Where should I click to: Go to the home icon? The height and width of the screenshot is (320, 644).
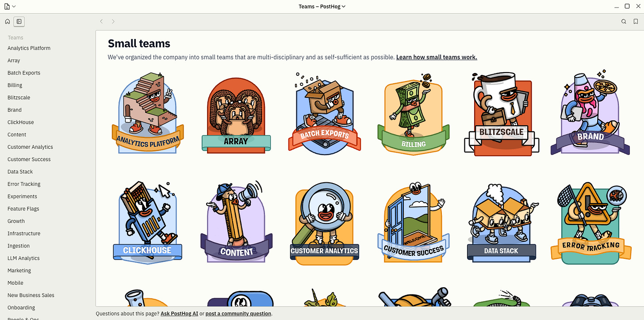tap(8, 21)
